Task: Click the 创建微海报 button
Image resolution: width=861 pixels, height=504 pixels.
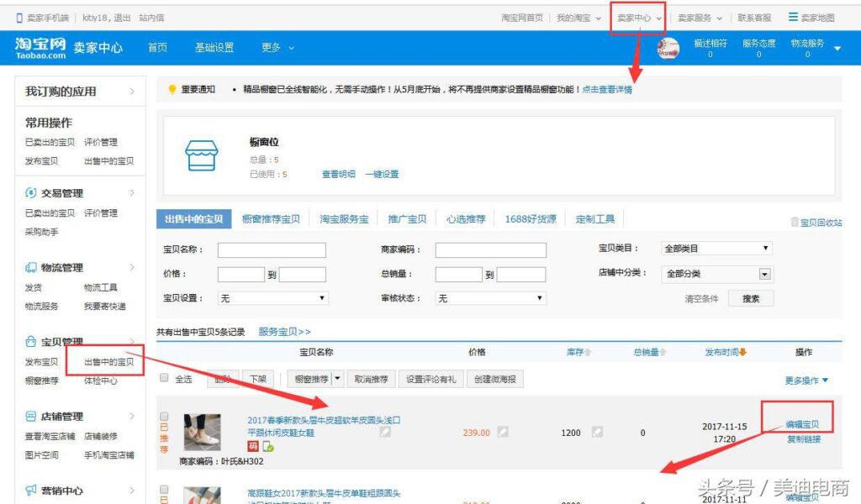Action: point(494,379)
